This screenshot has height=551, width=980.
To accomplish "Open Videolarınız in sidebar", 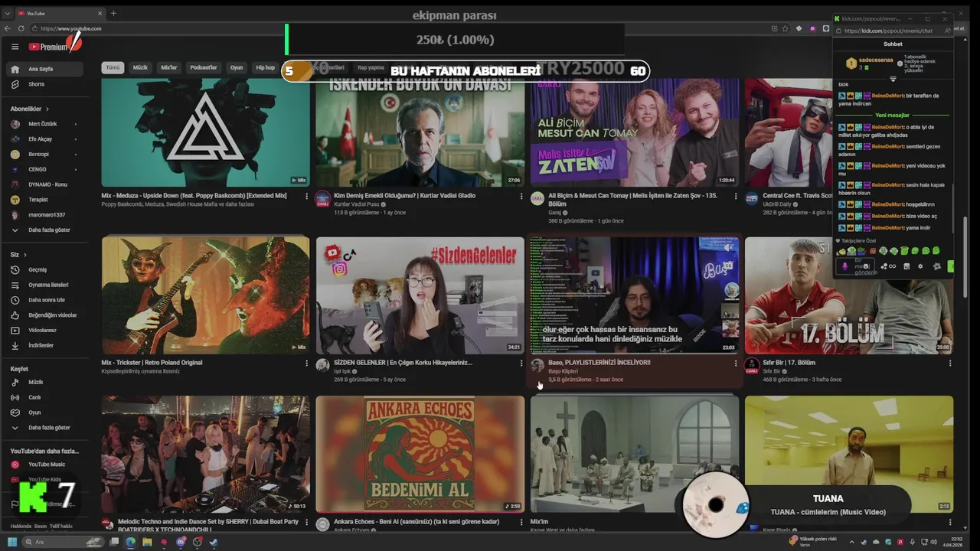I will click(x=45, y=331).
